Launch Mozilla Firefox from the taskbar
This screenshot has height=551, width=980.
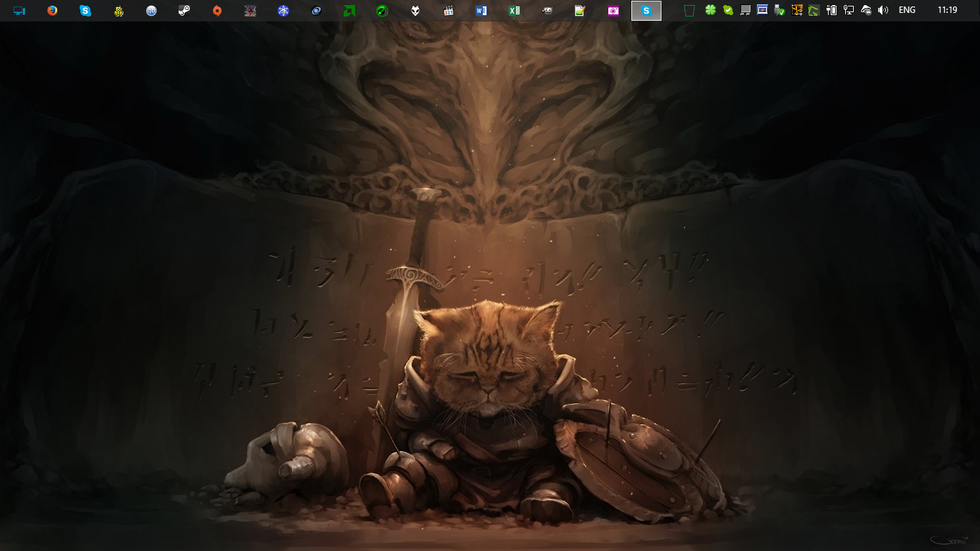pyautogui.click(x=52, y=11)
